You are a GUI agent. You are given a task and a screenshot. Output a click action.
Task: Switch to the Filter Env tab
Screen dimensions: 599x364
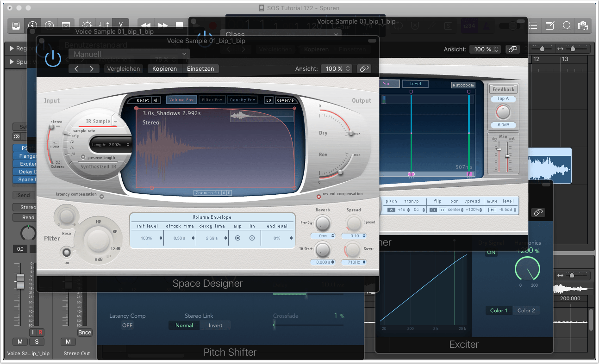(x=212, y=100)
